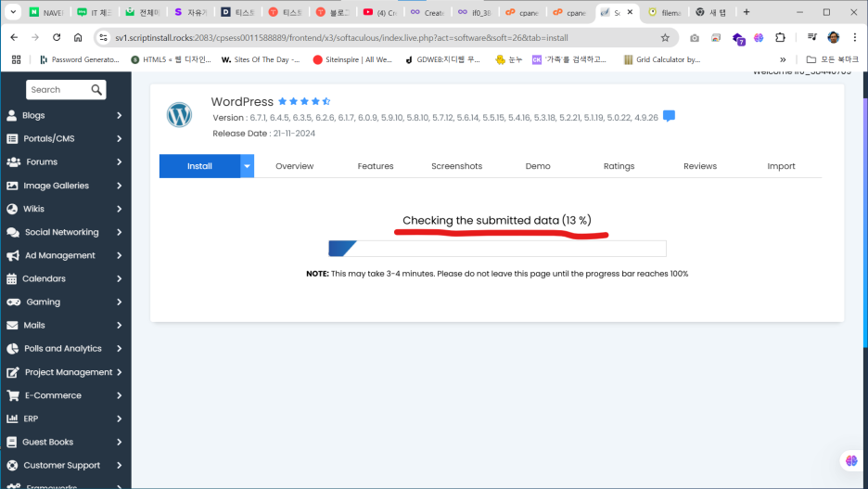Image resolution: width=868 pixels, height=489 pixels.
Task: Expand the Image Galleries category arrow
Action: click(119, 186)
